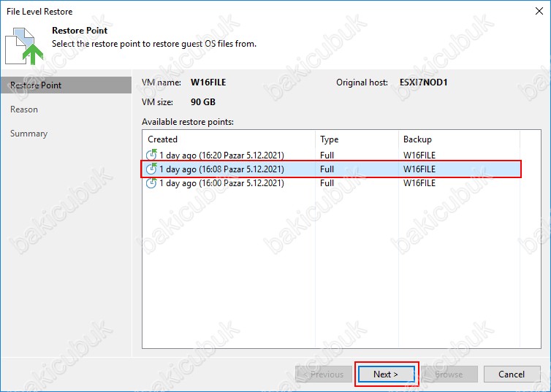551x392 pixels.
Task: Click restore point icon for 16:20 row
Action: tap(151, 155)
